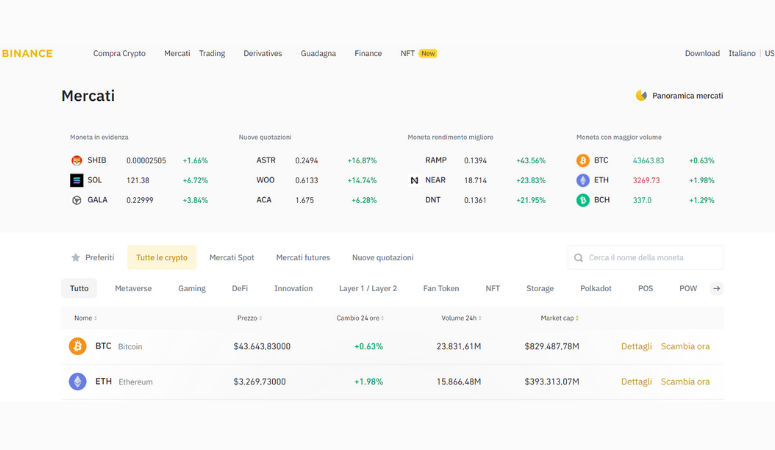Screen dimensions: 775x450
Task: Open Dettagli for Bitcoin
Action: (636, 346)
